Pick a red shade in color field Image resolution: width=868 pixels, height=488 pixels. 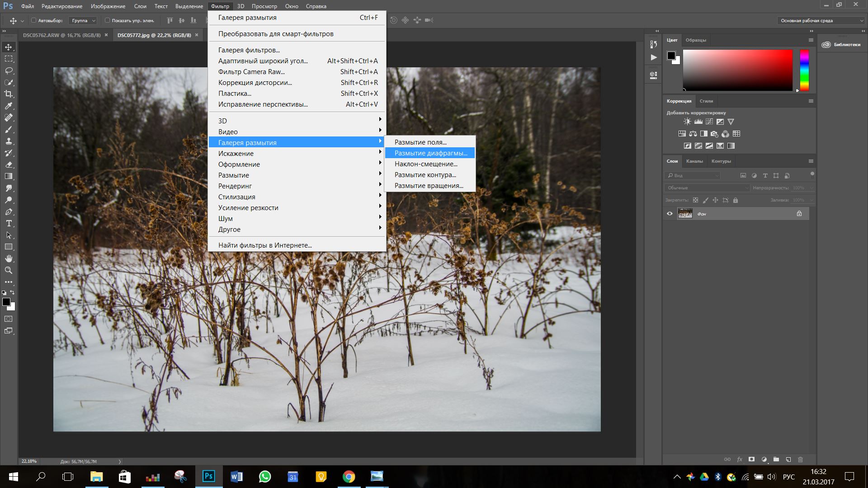tap(737, 70)
